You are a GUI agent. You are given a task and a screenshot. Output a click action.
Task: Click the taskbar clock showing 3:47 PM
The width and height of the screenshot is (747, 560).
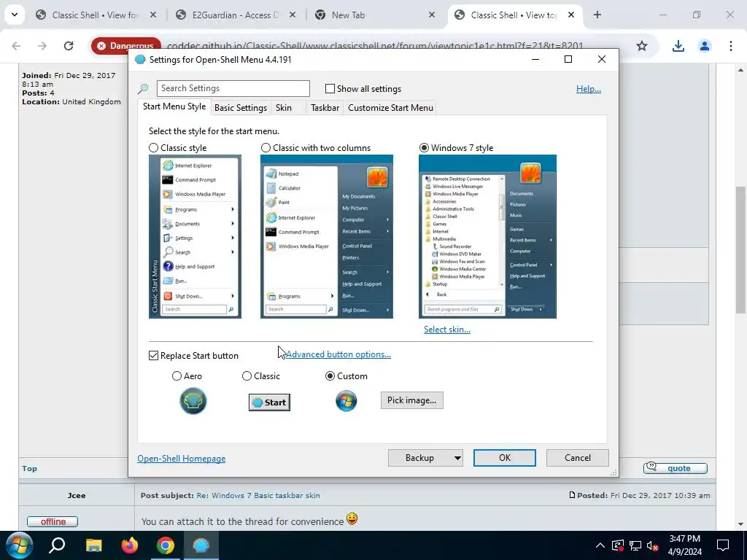(685, 545)
